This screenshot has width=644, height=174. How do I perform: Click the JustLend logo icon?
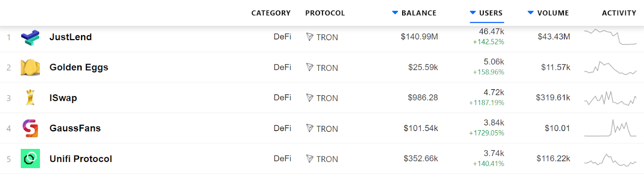click(x=30, y=37)
